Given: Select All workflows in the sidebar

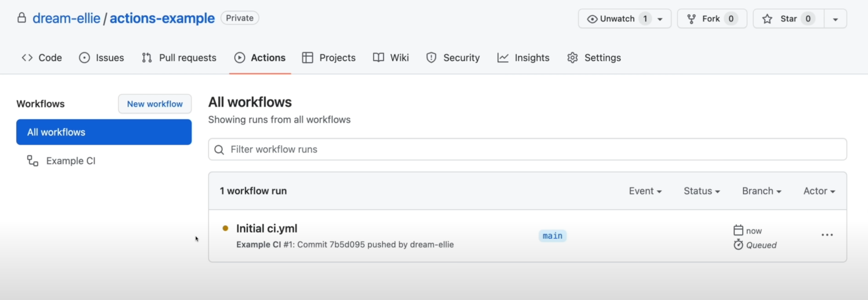Looking at the screenshot, I should pos(104,132).
